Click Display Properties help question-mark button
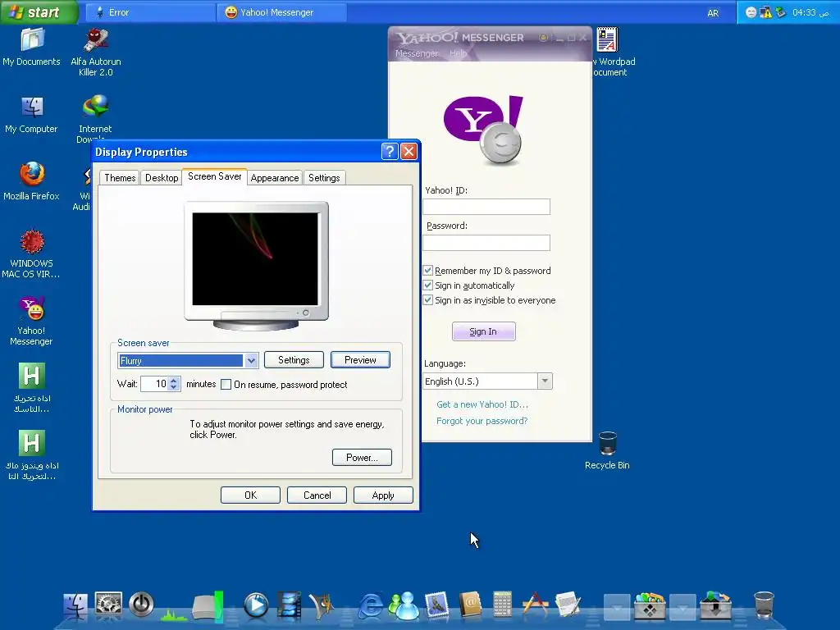 [390, 152]
